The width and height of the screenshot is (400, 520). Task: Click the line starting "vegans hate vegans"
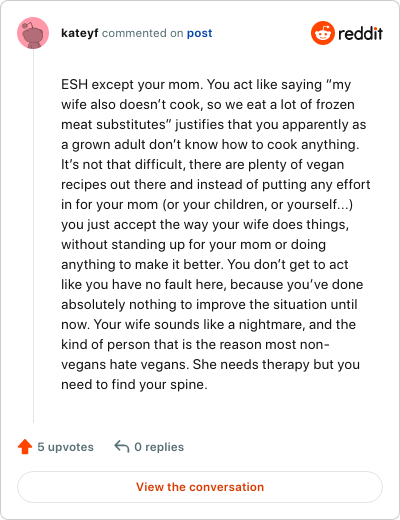(x=211, y=365)
